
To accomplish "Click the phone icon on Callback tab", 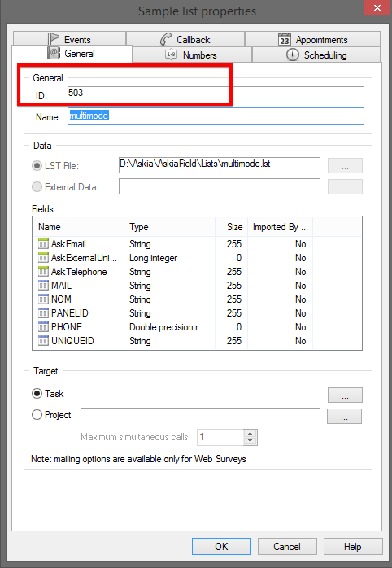I will click(x=166, y=39).
